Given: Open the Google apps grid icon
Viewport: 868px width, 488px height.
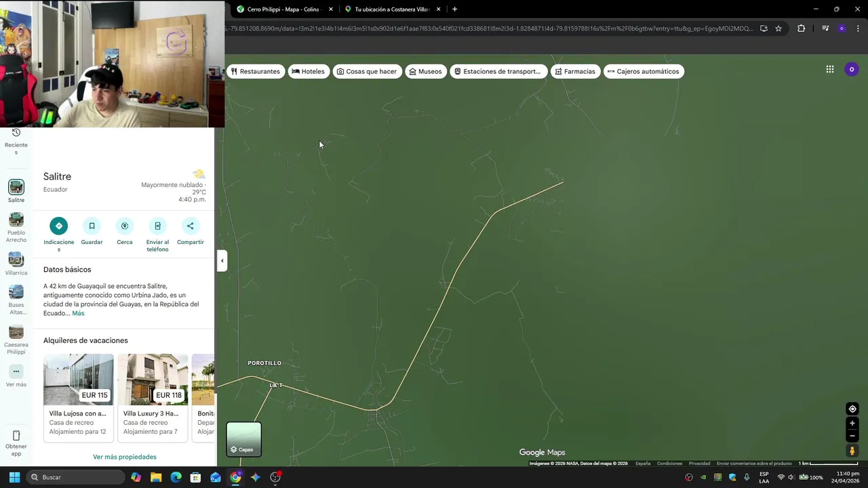Looking at the screenshot, I should tap(829, 69).
